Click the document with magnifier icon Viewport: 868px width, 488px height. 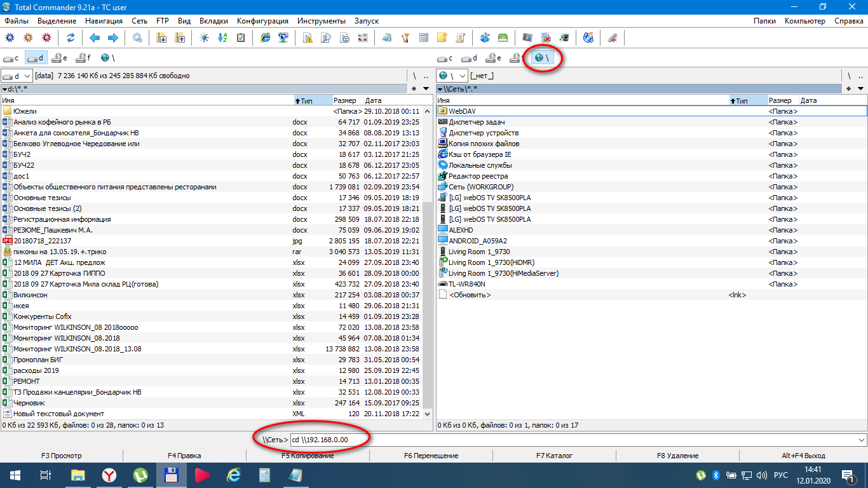[x=327, y=37]
